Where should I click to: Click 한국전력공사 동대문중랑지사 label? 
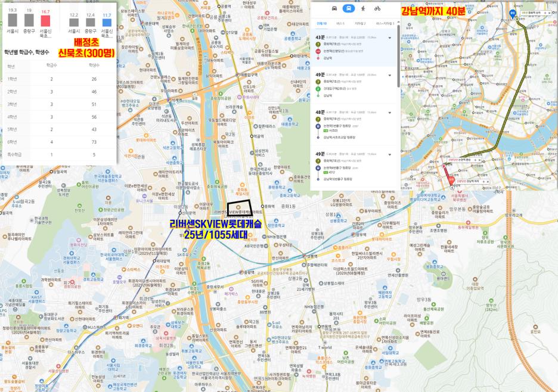click(260, 171)
